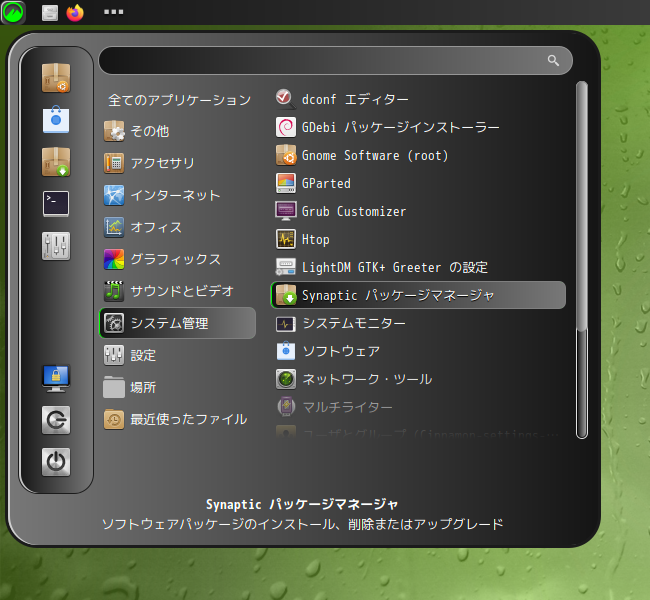Log out using the sidebar icon

coord(56,420)
